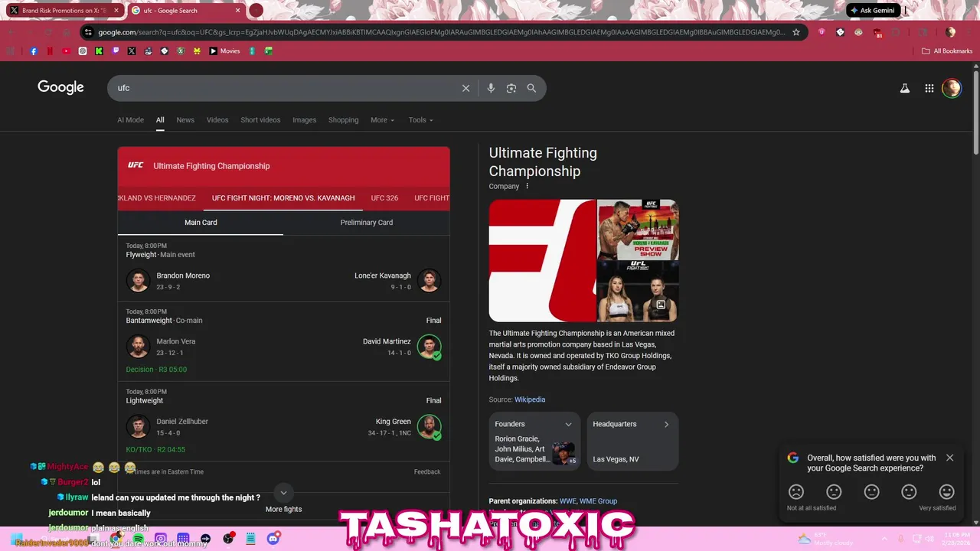Select UFC Fight Night: Moreno vs. Kavanagh tab
The width and height of the screenshot is (980, 551).
point(283,198)
